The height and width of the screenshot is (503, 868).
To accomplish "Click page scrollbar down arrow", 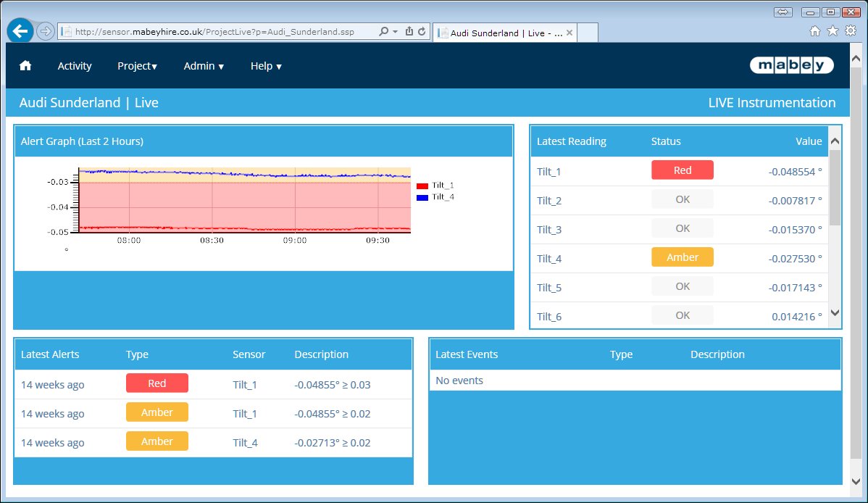I will point(856,481).
